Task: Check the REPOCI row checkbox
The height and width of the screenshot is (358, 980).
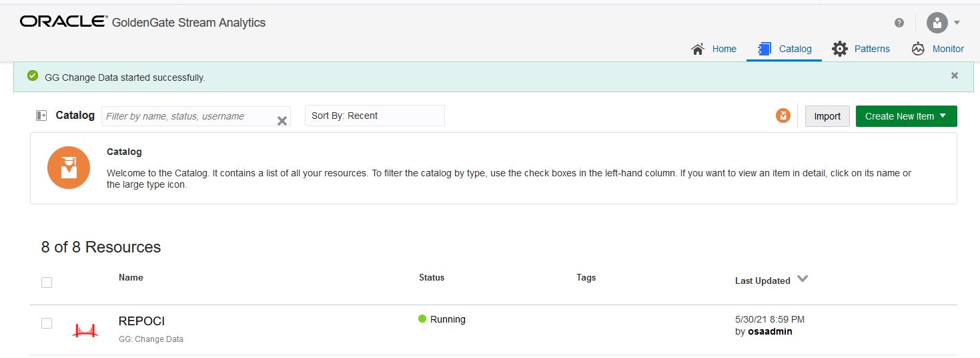Action: [47, 323]
